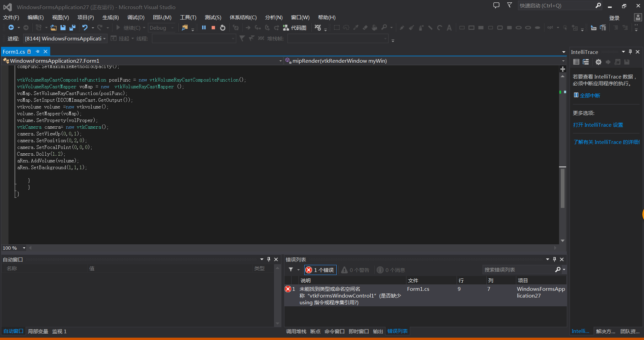Select the text A tool icon

point(449,28)
